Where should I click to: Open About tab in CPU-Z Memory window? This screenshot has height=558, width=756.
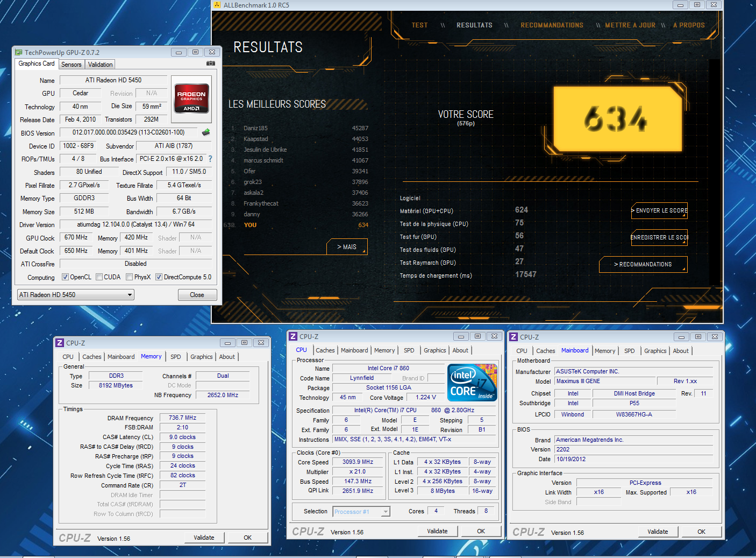coord(227,357)
